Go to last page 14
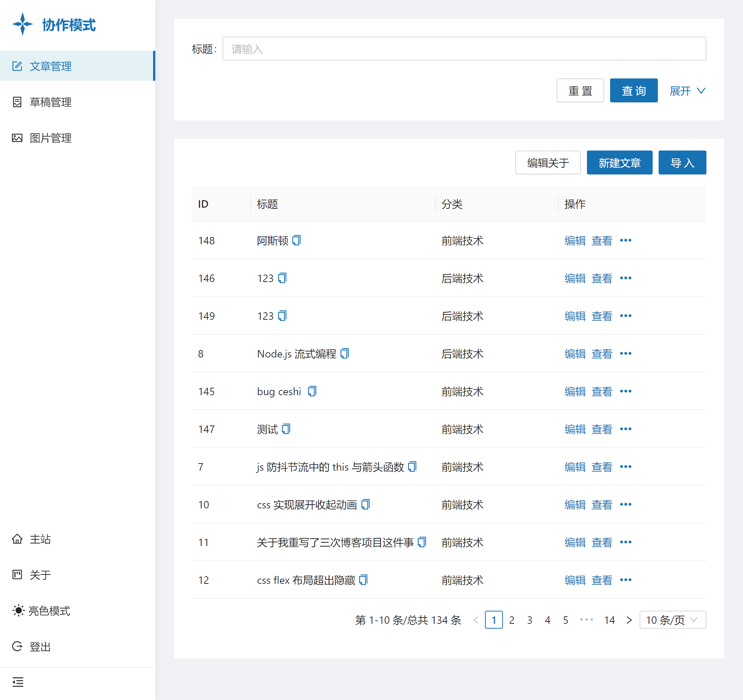743x700 pixels. pyautogui.click(x=610, y=620)
